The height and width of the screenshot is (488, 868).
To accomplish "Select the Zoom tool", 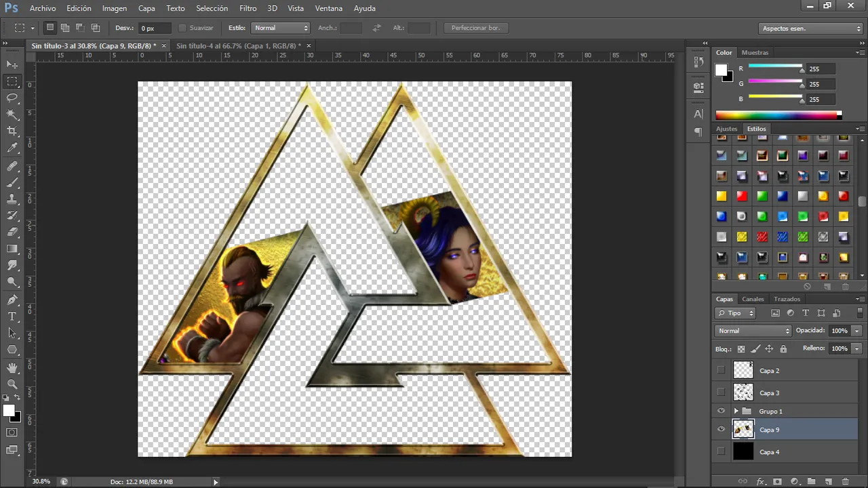I will click(12, 384).
